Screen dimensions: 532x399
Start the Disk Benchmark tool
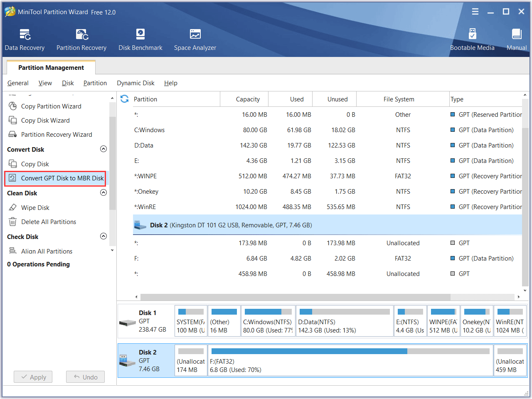point(140,40)
